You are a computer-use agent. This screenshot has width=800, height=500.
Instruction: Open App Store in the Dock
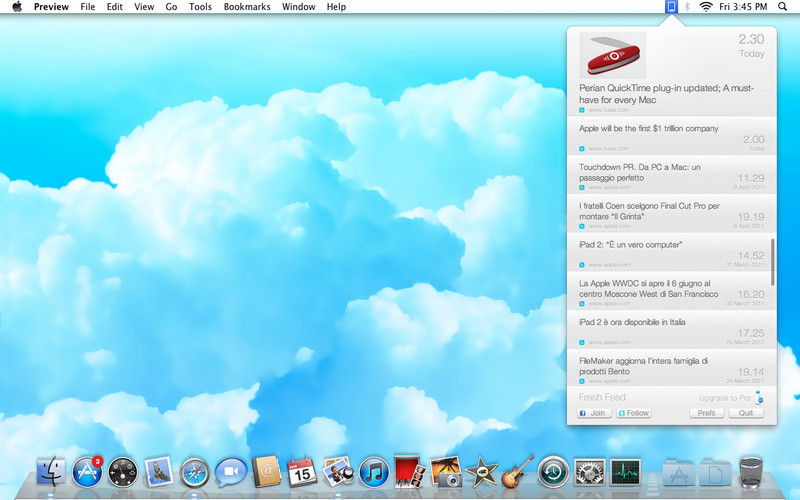(87, 471)
